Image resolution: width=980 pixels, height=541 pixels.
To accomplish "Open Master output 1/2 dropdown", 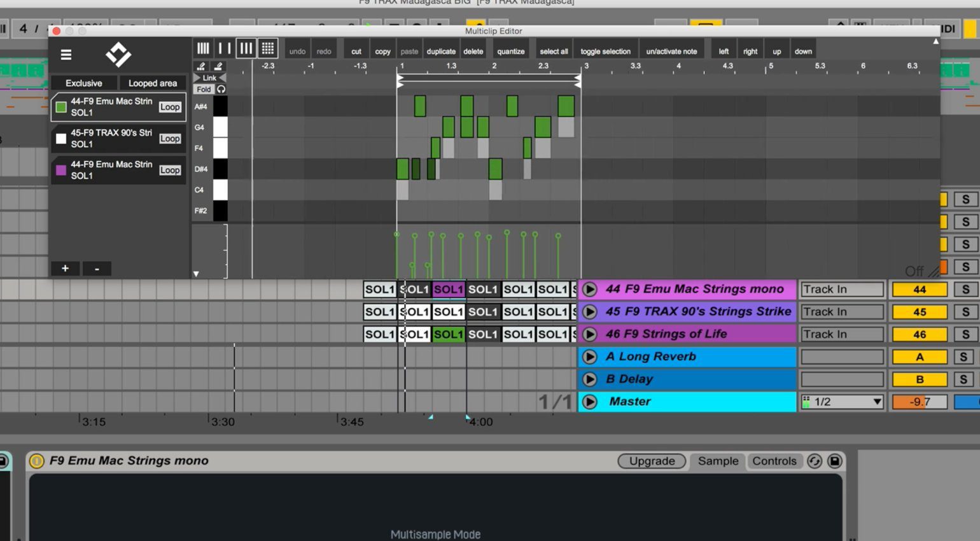I will [842, 402].
